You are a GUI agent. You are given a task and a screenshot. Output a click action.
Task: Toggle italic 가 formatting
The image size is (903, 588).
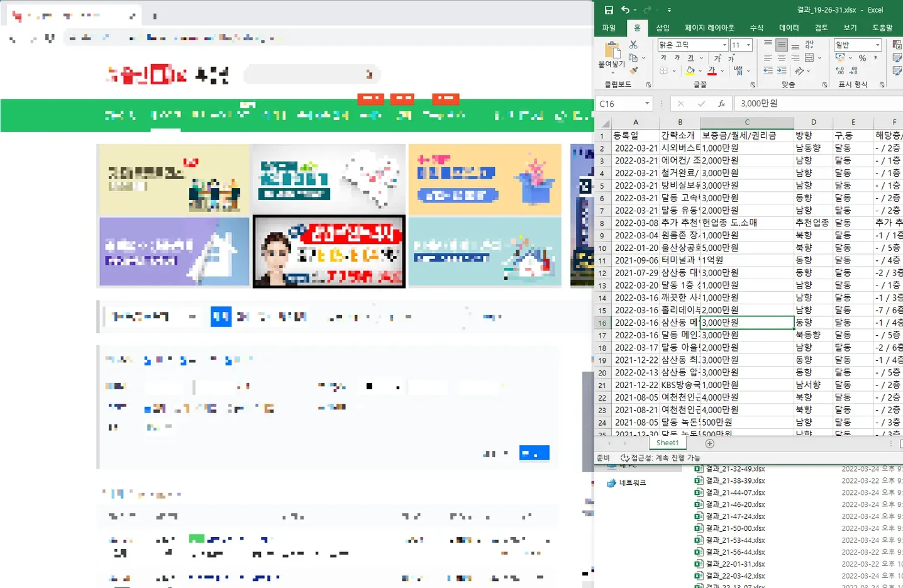coord(677,58)
